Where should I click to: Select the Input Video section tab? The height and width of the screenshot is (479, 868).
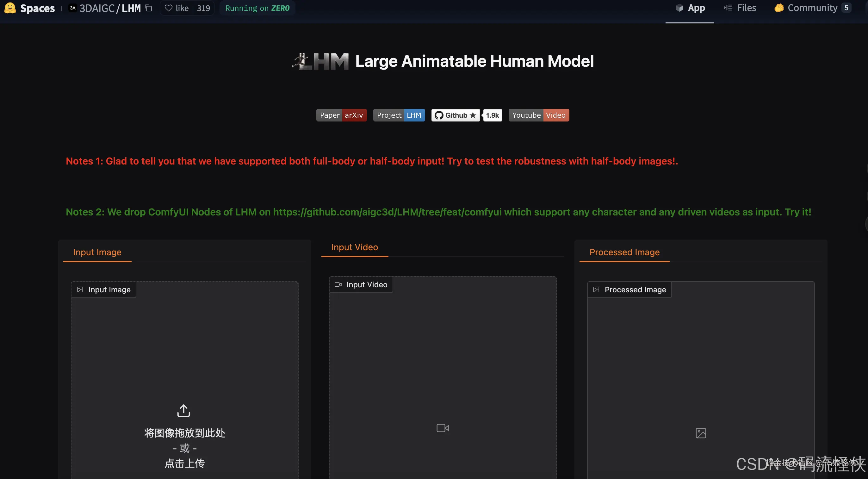tap(355, 247)
